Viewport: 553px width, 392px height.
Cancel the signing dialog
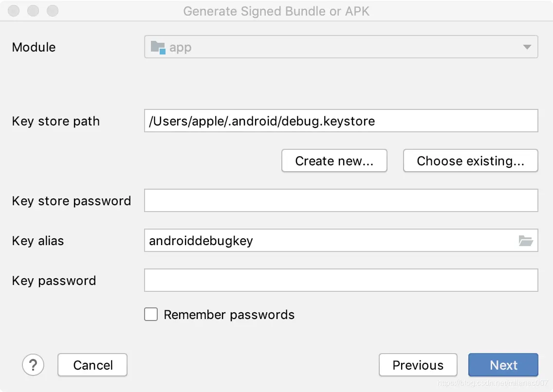92,365
